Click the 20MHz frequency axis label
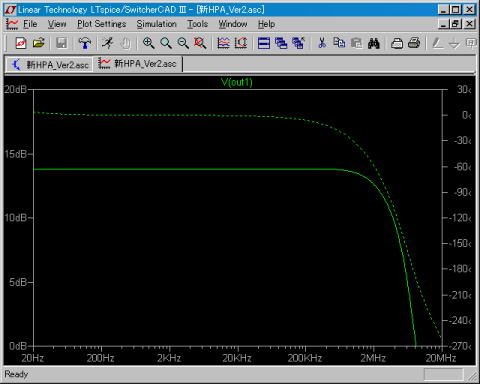Screen dimensions: 480x384 coord(441,358)
